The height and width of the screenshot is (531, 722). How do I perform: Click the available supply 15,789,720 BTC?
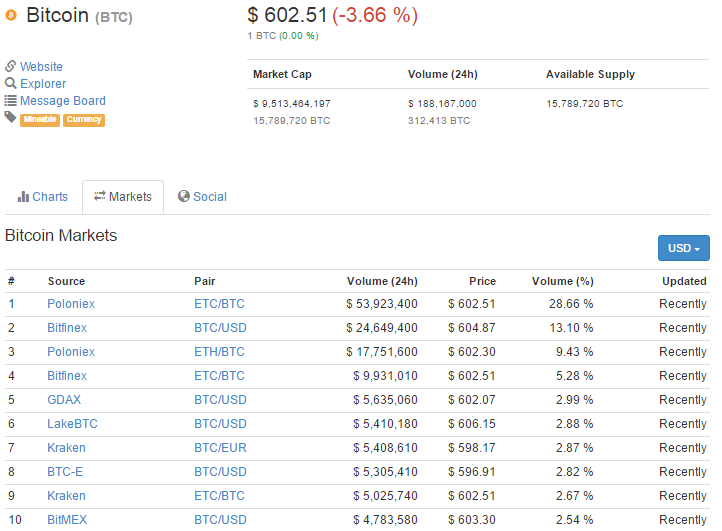(585, 104)
